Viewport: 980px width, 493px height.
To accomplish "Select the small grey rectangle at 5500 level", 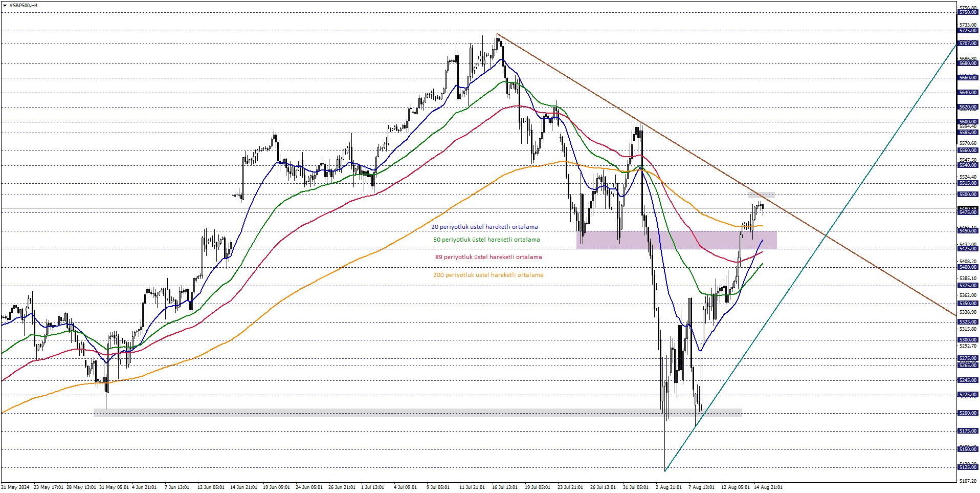I will [x=761, y=195].
